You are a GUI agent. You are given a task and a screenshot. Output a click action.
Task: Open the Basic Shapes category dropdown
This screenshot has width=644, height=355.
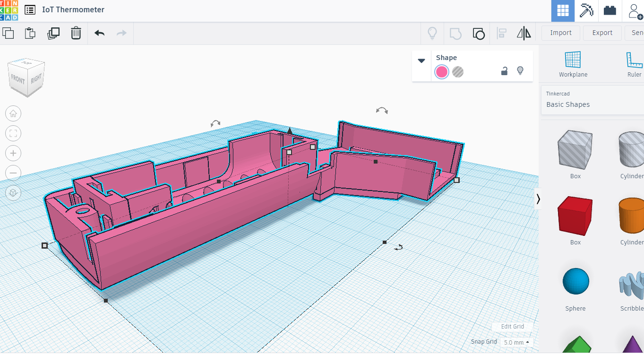pyautogui.click(x=592, y=100)
